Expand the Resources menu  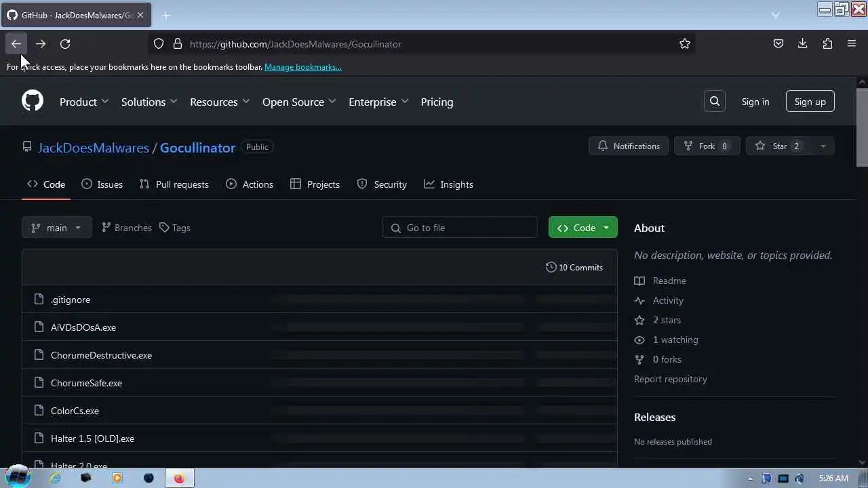coord(220,102)
